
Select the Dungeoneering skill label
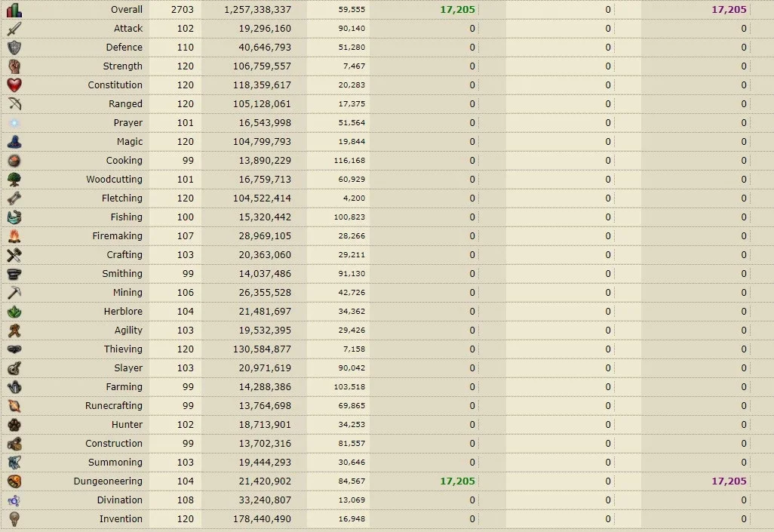(x=108, y=481)
